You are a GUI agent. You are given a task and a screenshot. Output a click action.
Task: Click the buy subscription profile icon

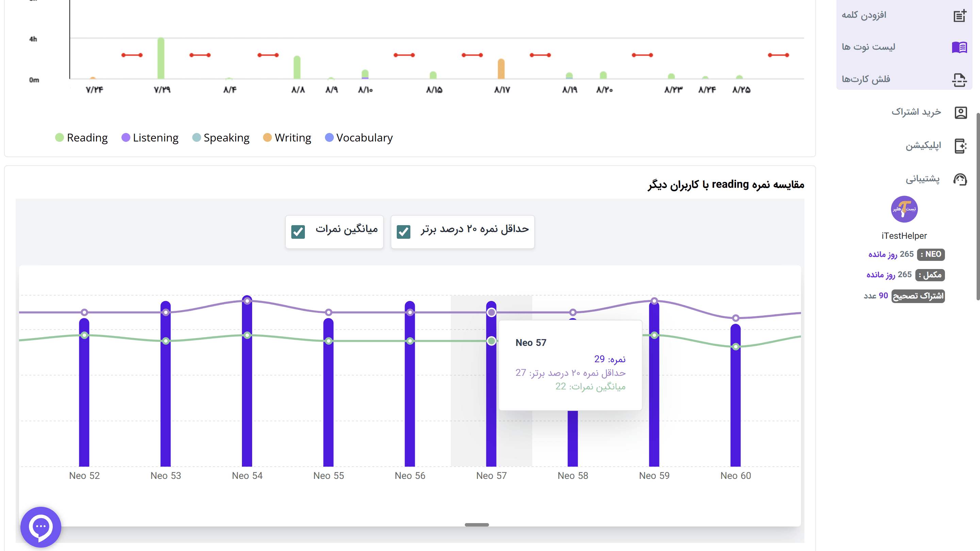(x=961, y=113)
